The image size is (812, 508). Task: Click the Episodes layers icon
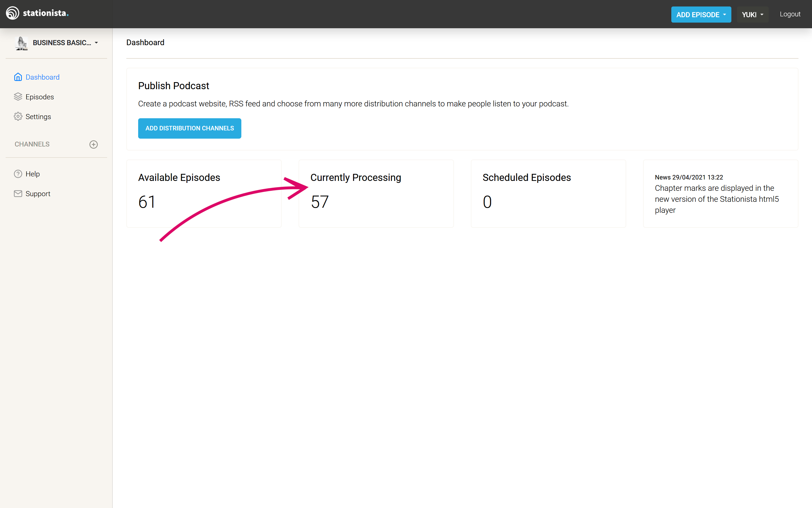[18, 97]
